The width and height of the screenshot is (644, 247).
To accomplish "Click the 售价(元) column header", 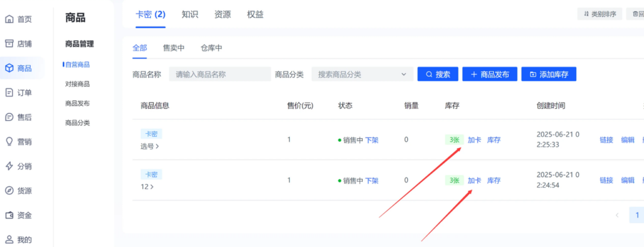I will (300, 106).
